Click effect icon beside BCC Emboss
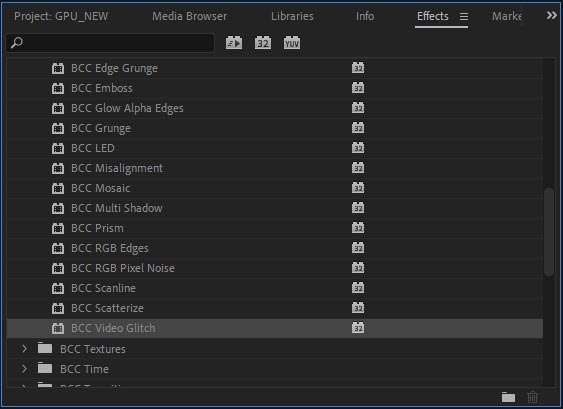Image resolution: width=563 pixels, height=409 pixels. pyautogui.click(x=58, y=88)
